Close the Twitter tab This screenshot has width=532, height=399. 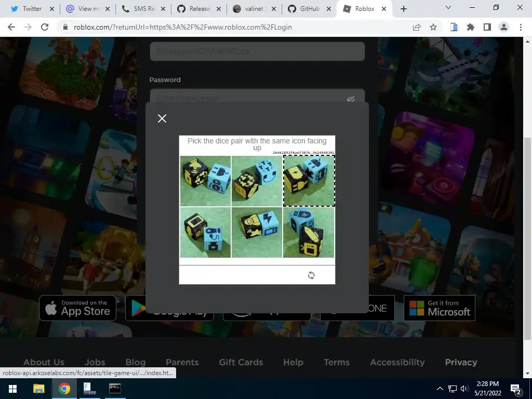pyautogui.click(x=52, y=9)
